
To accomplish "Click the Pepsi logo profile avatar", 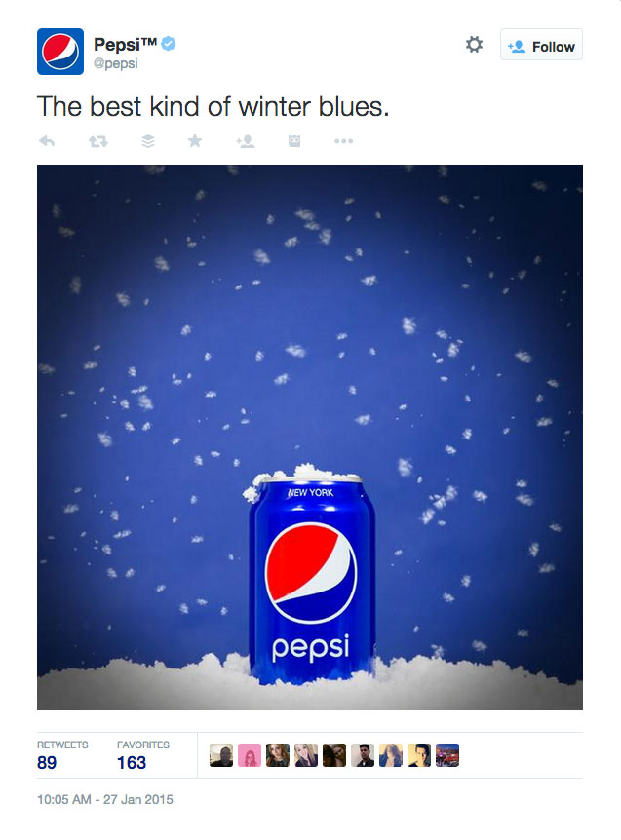I will tap(60, 52).
